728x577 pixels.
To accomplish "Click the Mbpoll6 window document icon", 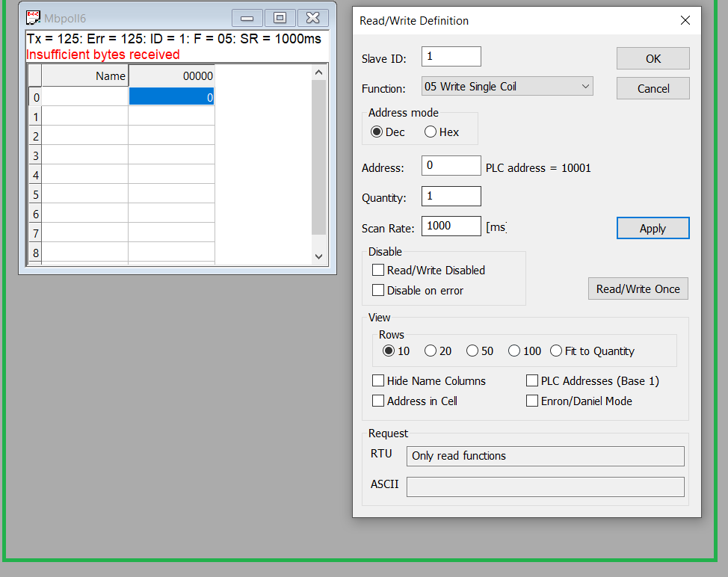I will 34,17.
